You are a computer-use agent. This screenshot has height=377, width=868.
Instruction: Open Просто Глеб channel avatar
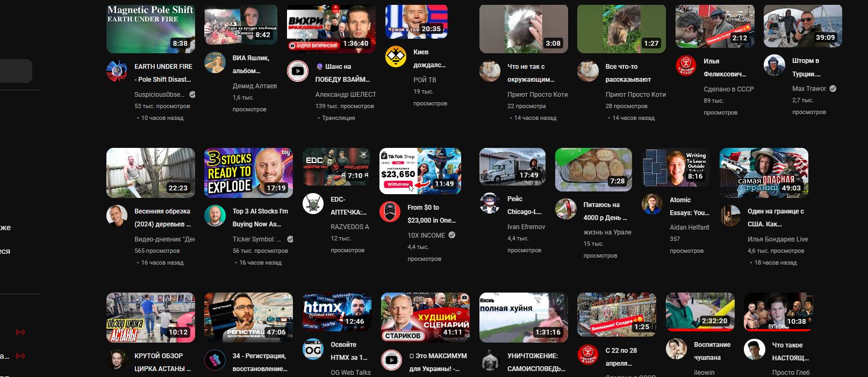click(x=754, y=350)
